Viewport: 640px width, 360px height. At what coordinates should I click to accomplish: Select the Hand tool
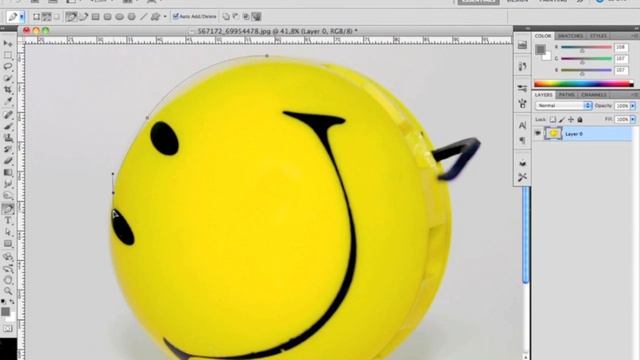click(8, 280)
